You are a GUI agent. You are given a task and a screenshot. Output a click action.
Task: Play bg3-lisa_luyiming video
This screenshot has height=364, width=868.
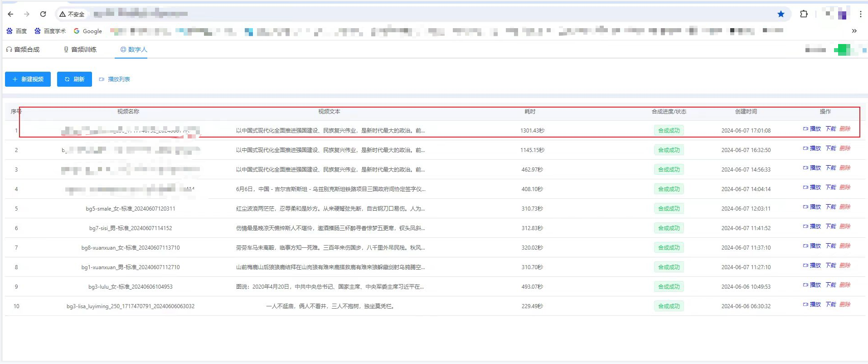812,305
